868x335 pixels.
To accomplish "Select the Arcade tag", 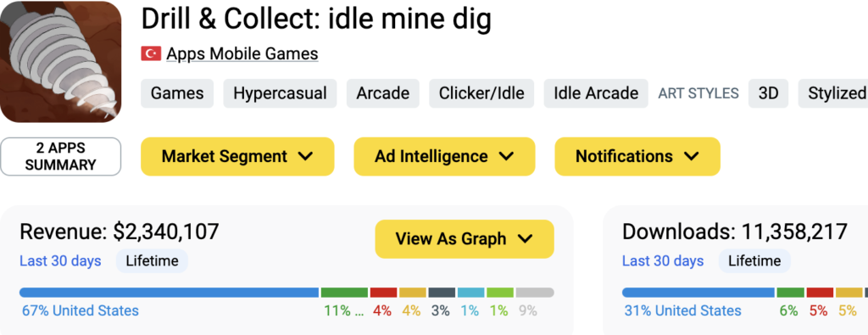I will tap(383, 93).
